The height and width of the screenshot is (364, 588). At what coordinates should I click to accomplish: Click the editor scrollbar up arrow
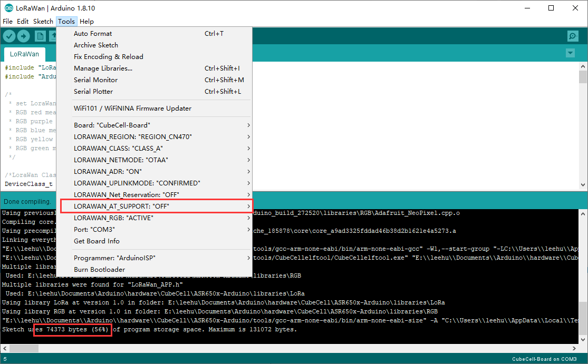(x=583, y=66)
